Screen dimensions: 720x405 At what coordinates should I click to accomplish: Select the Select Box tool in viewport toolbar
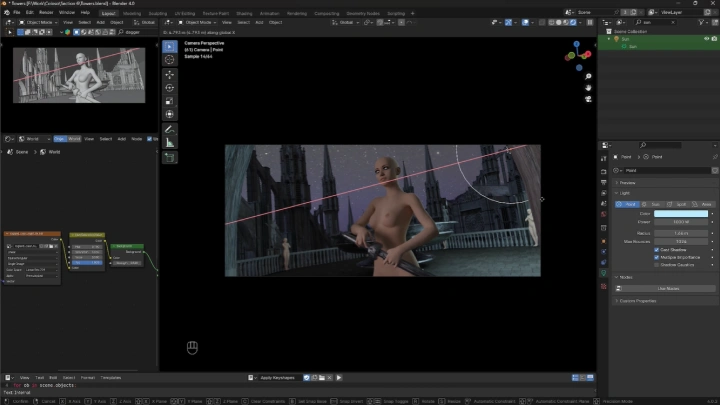click(x=169, y=46)
